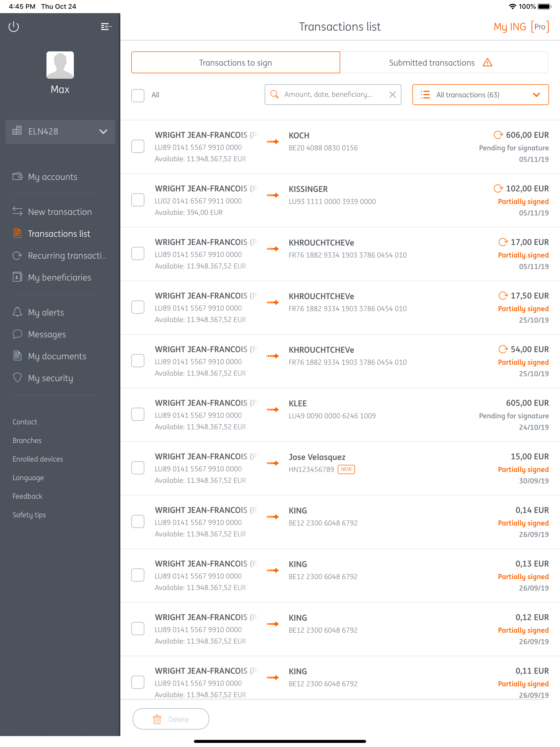Viewport: 560px width, 747px height.
Task: Select the KHROUCHTCHEVe 17,50 EUR checkbox
Action: 138,307
